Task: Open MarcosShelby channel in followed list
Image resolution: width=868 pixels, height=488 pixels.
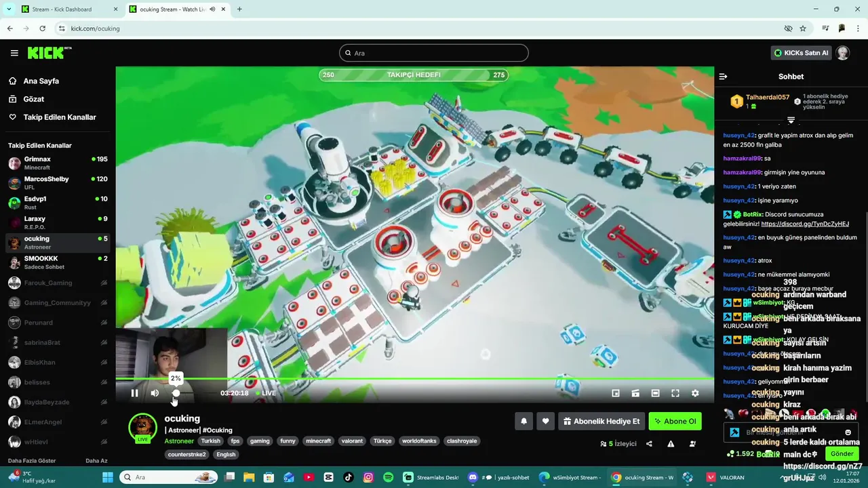Action: 58,183
